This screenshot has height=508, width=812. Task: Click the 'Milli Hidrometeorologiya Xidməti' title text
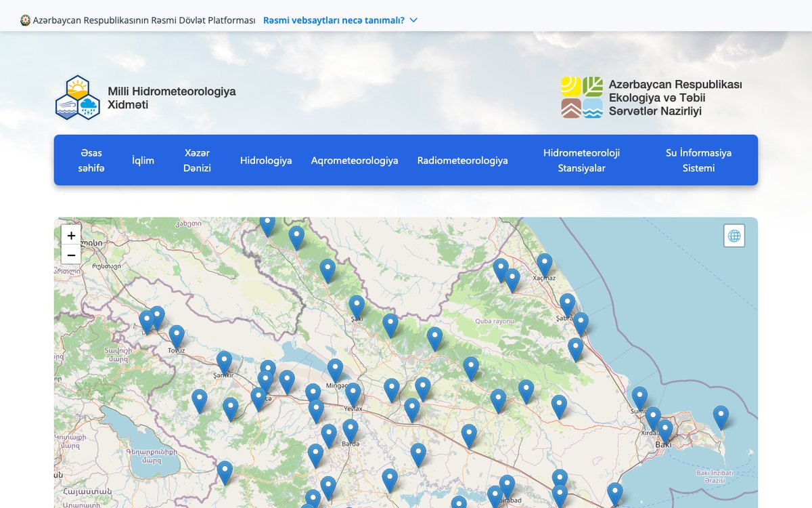(172, 98)
